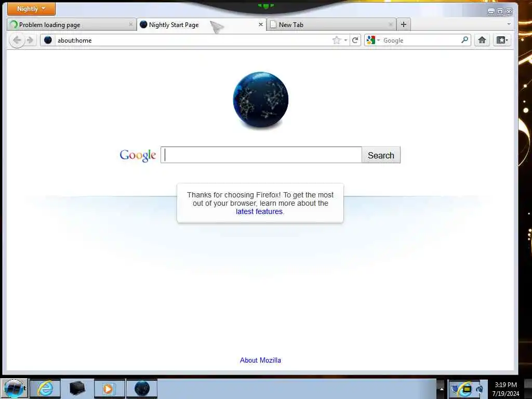The image size is (532, 399).
Task: Launch Internet Explorer from the taskbar
Action: point(45,389)
